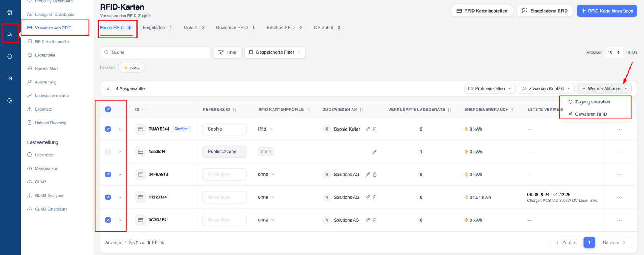Viewport: 644px width, 255px height.
Task: Open the charging waves icon in the rail
Action: coord(10,34)
